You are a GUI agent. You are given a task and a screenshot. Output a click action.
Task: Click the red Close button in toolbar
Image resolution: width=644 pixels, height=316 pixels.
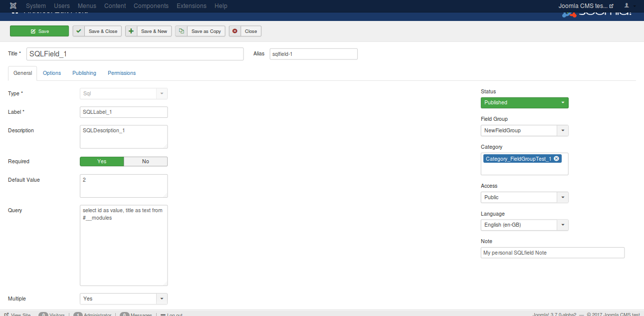pos(245,31)
